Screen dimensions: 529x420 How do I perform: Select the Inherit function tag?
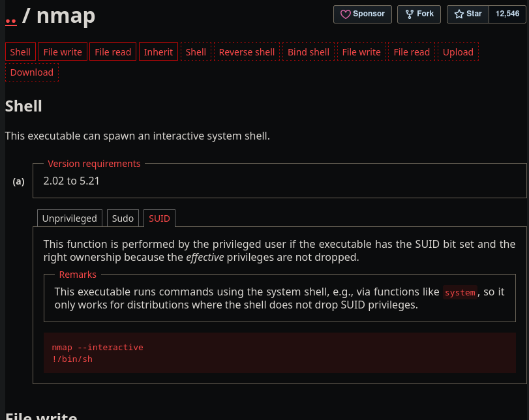tap(159, 52)
